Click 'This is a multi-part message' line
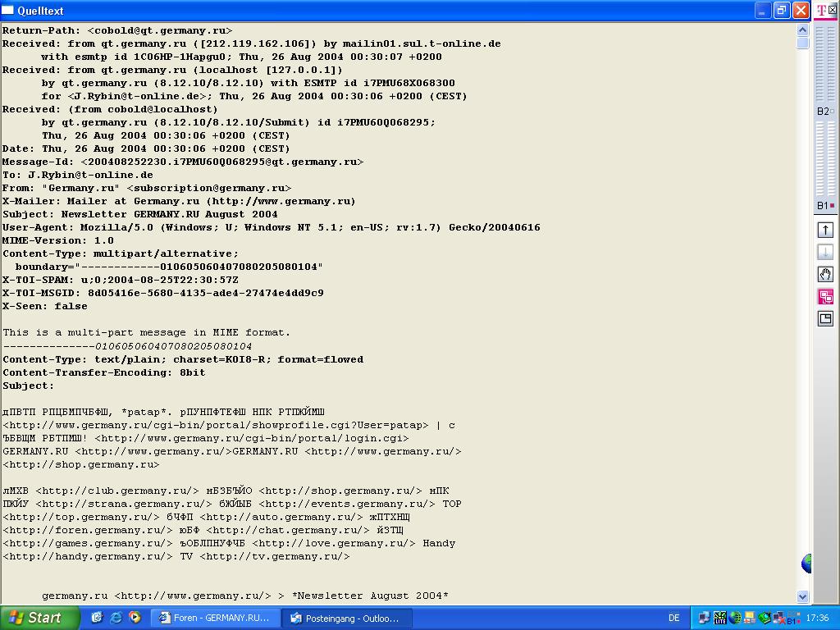Screen dimensions: 840x630 coord(146,333)
